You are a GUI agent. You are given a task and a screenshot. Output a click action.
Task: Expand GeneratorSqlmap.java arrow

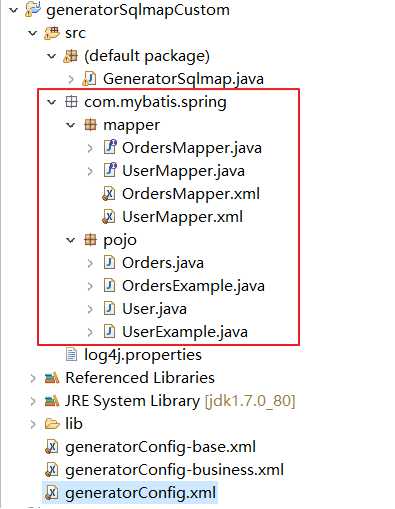(x=71, y=79)
